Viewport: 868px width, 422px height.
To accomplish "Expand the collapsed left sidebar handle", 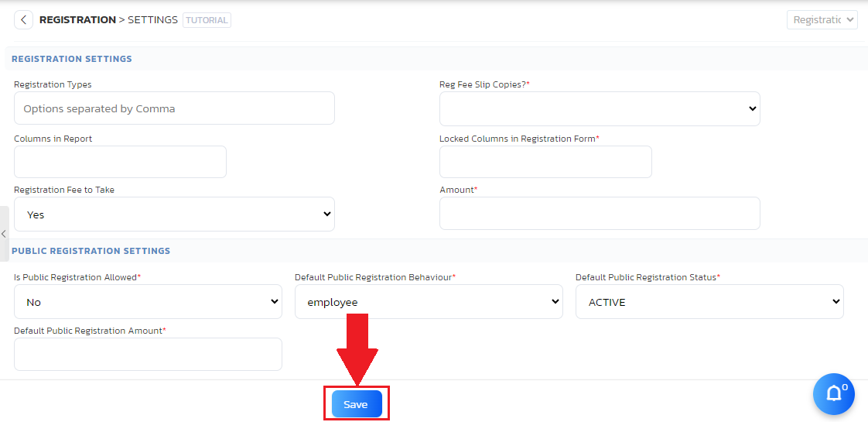I will pos(4,233).
